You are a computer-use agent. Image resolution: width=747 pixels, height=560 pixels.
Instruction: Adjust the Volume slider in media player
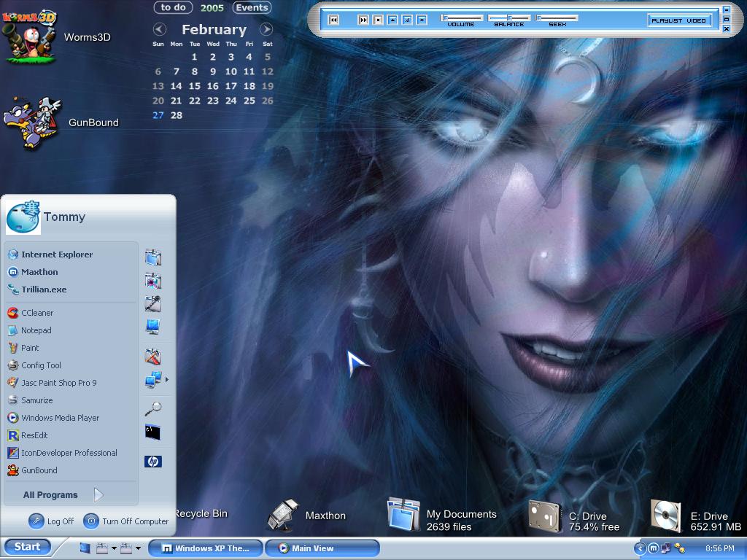click(x=461, y=18)
